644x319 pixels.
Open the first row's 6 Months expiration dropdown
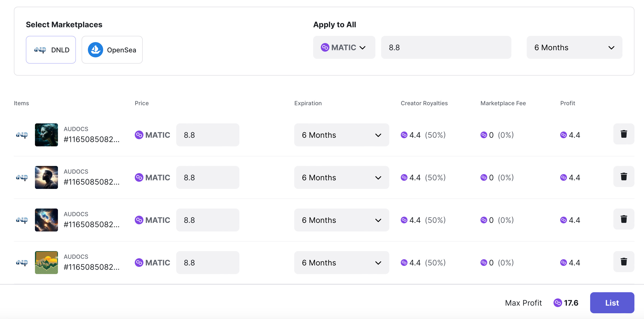tap(341, 135)
